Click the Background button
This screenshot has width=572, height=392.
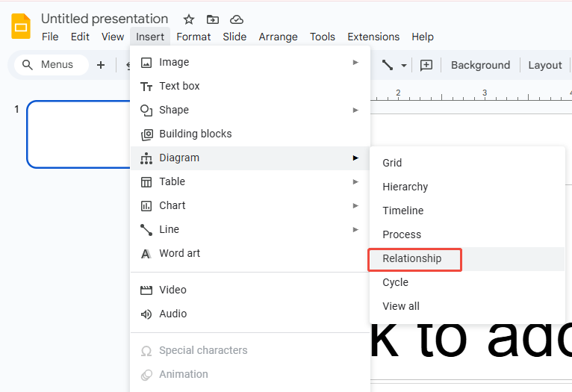click(480, 65)
